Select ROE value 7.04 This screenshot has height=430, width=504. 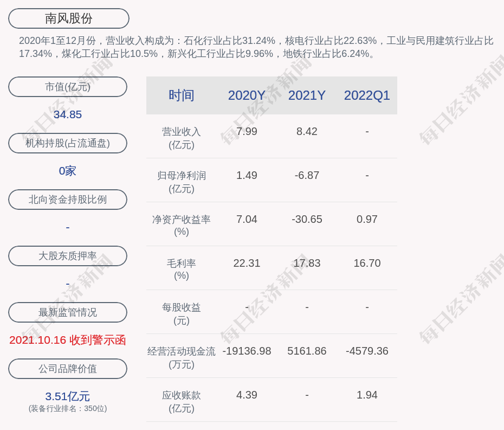click(247, 220)
